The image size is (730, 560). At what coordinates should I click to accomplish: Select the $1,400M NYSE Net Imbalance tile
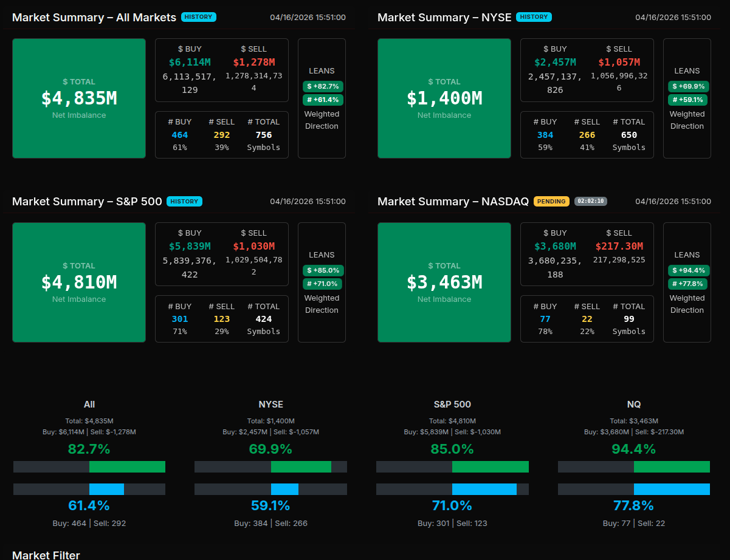pyautogui.click(x=444, y=98)
